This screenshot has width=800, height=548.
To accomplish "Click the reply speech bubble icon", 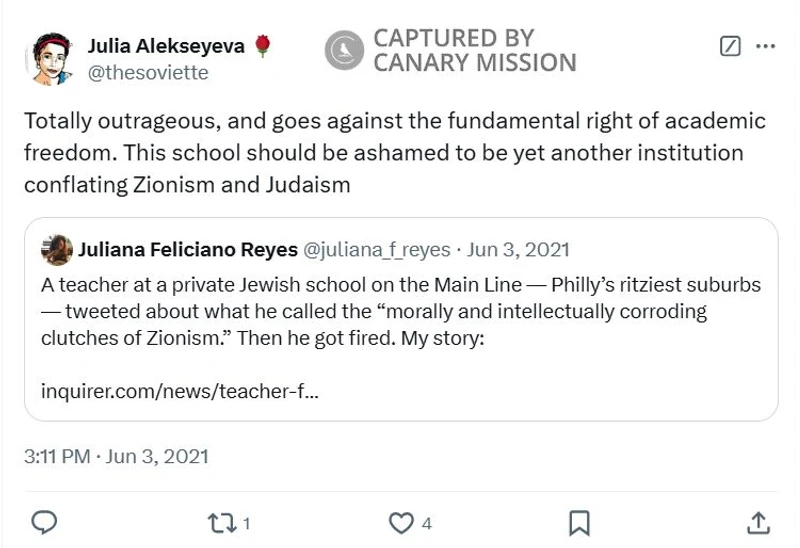I will (44, 522).
